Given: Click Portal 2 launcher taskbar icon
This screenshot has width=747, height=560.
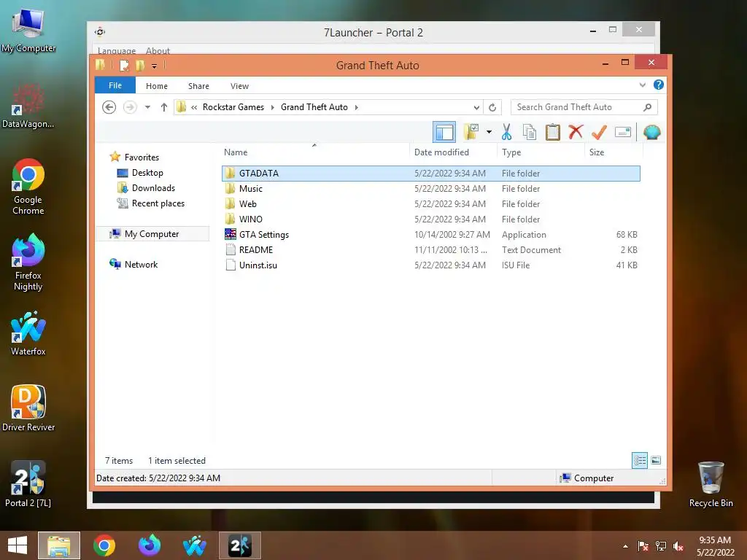Looking at the screenshot, I should click(x=239, y=545).
